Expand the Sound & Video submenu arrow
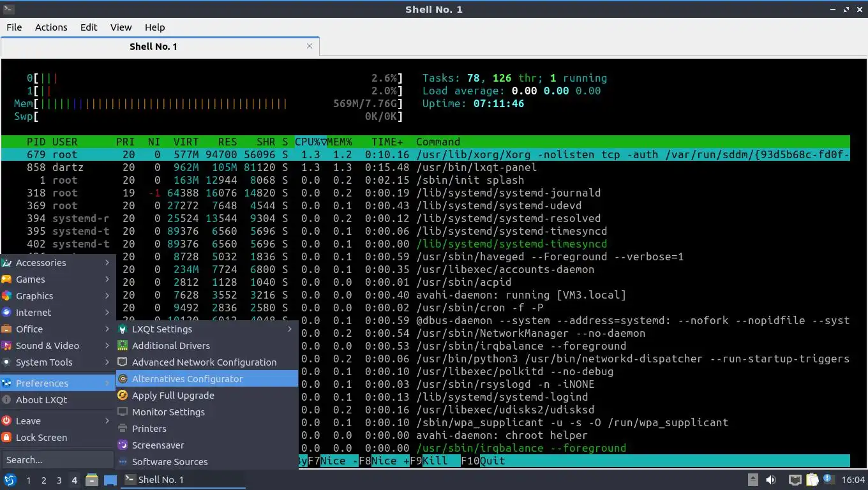Screen dimensions: 868x490 [107, 346]
